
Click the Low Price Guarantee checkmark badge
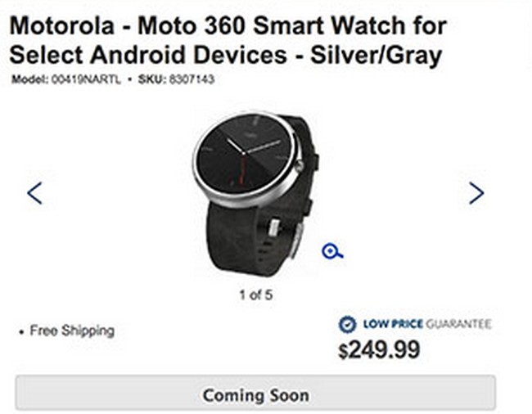(347, 324)
